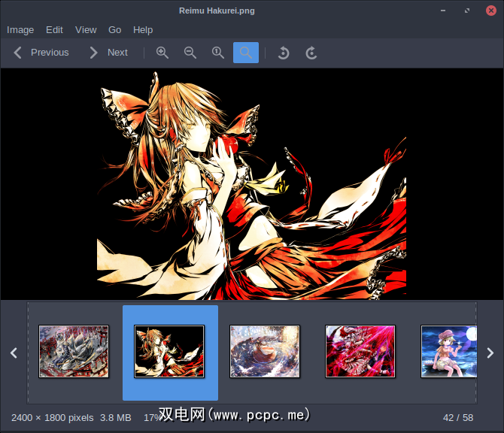This screenshot has height=433, width=504.
Task: Go to the next image
Action: [x=109, y=53]
